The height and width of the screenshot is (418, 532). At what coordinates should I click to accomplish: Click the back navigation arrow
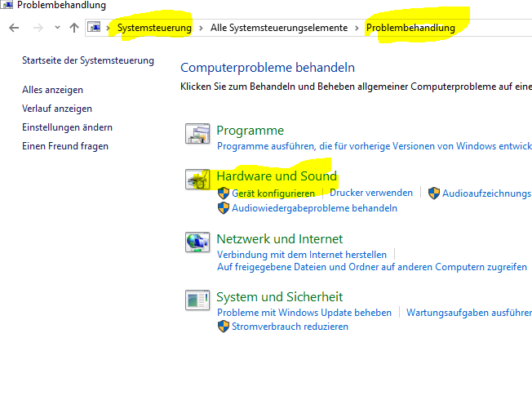(x=14, y=28)
